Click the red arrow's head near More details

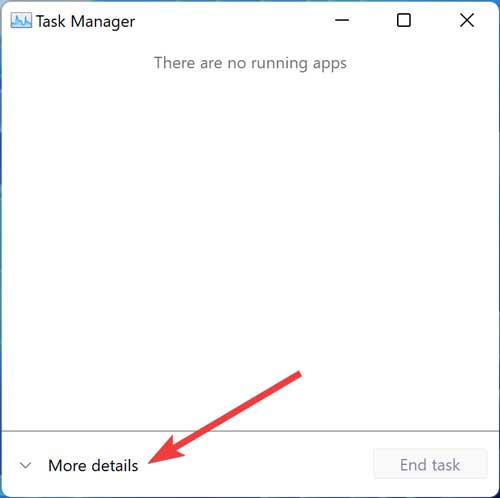click(x=166, y=450)
